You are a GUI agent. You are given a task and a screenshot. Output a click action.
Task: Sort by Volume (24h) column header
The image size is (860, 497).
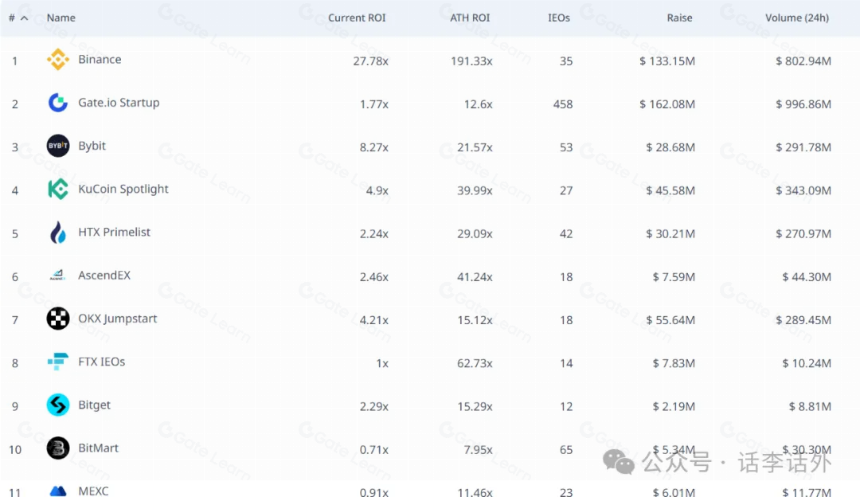(797, 18)
